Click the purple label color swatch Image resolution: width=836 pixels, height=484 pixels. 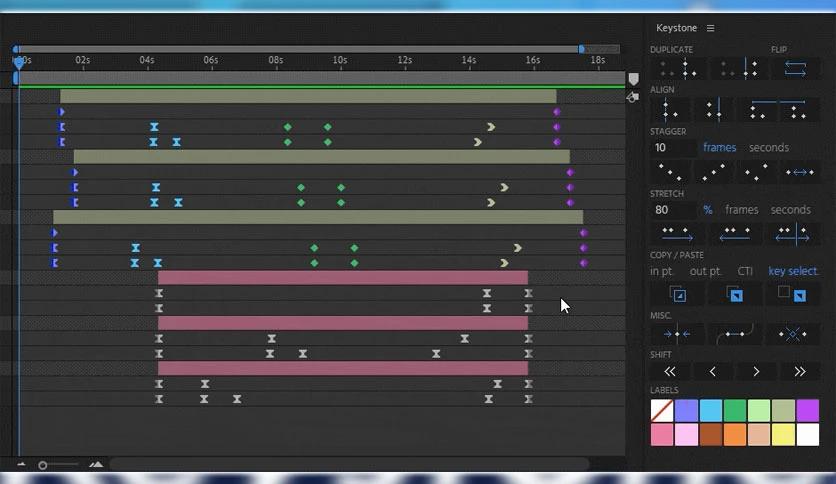(x=807, y=410)
